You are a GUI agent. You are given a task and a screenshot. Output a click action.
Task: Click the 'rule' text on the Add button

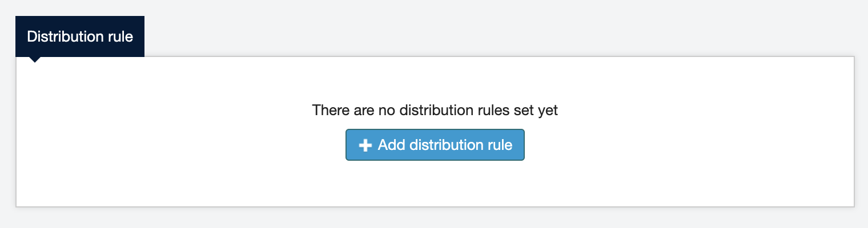point(500,145)
